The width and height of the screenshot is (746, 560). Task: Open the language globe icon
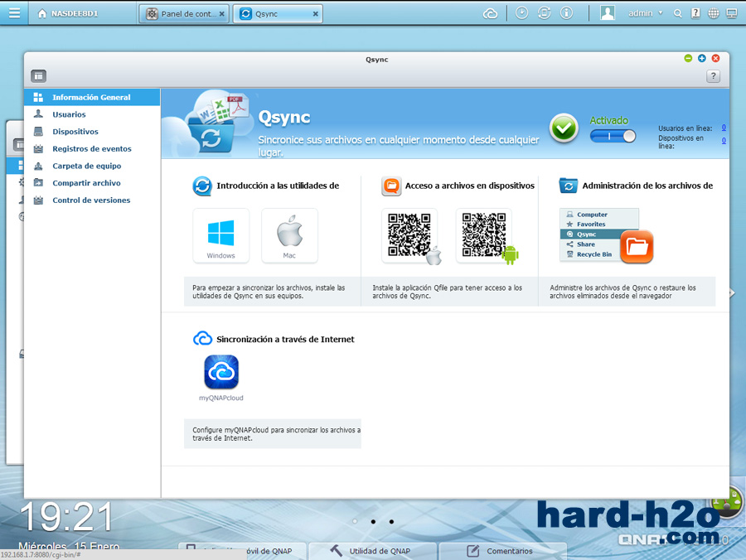(x=713, y=13)
